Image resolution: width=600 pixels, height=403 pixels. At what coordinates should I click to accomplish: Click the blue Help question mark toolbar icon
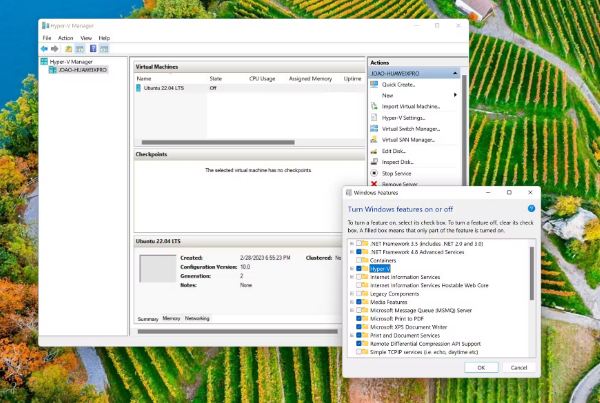click(x=93, y=49)
